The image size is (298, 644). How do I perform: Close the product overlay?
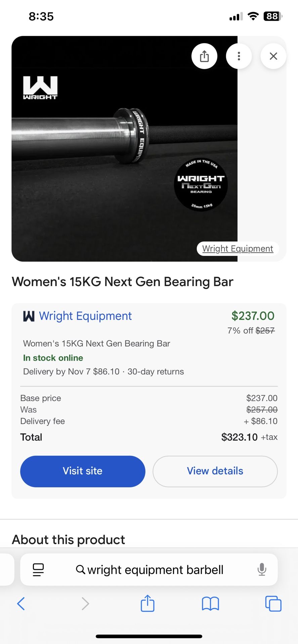[x=273, y=56]
